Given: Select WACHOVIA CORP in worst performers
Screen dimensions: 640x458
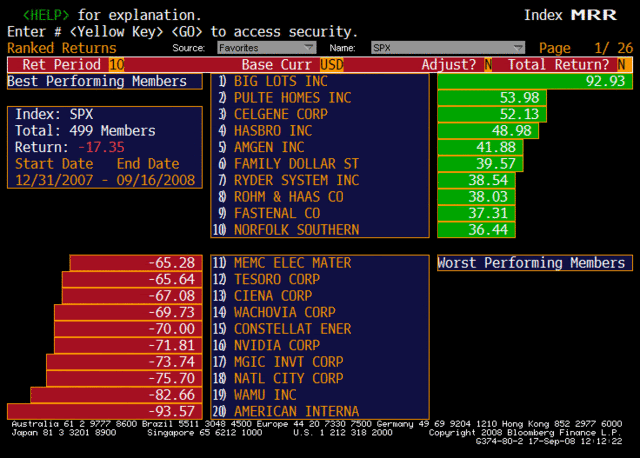Looking at the screenshot, I should 284,312.
